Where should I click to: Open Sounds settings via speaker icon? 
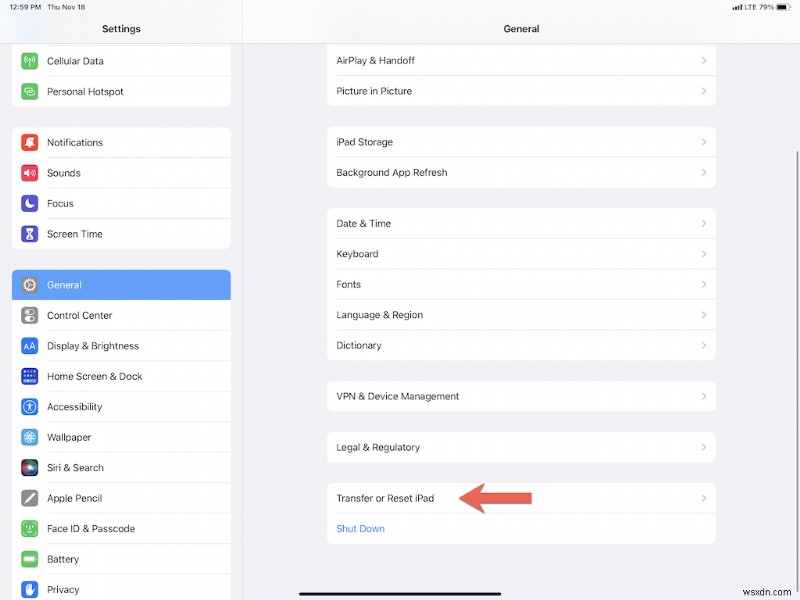[x=31, y=173]
